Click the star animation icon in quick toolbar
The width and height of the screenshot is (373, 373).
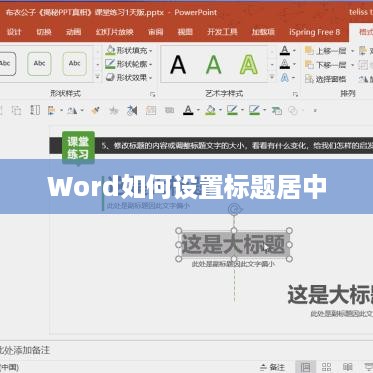[114, 110]
